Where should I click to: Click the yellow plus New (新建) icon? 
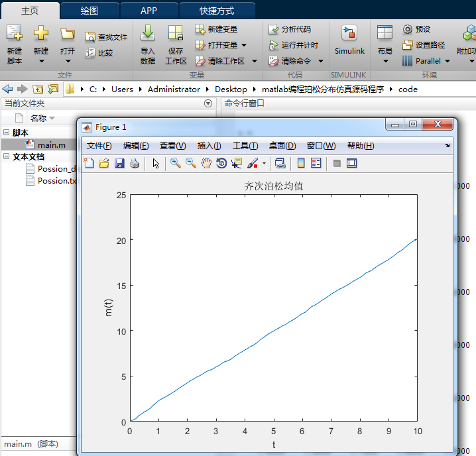point(41,32)
